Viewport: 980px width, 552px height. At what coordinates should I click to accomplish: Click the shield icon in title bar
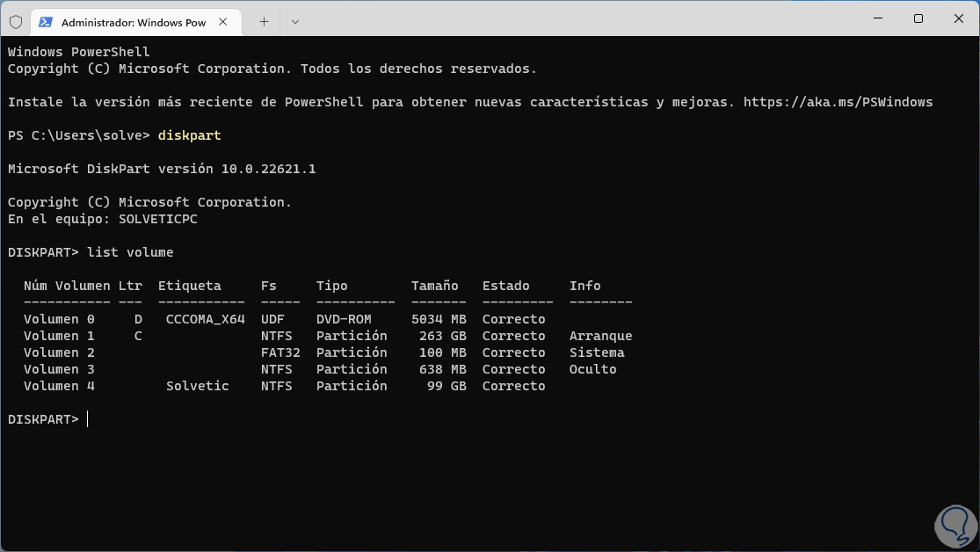[16, 22]
